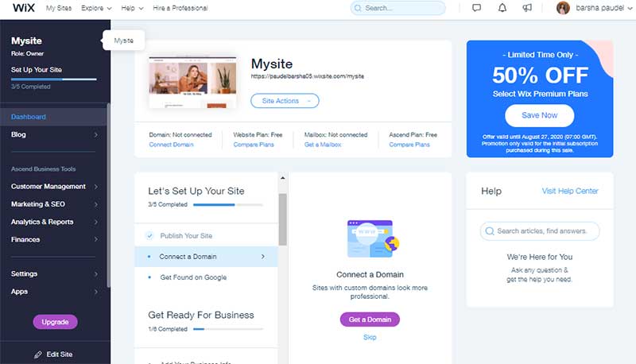Click the purple Upgrade button
The image size is (636, 364).
tap(55, 322)
